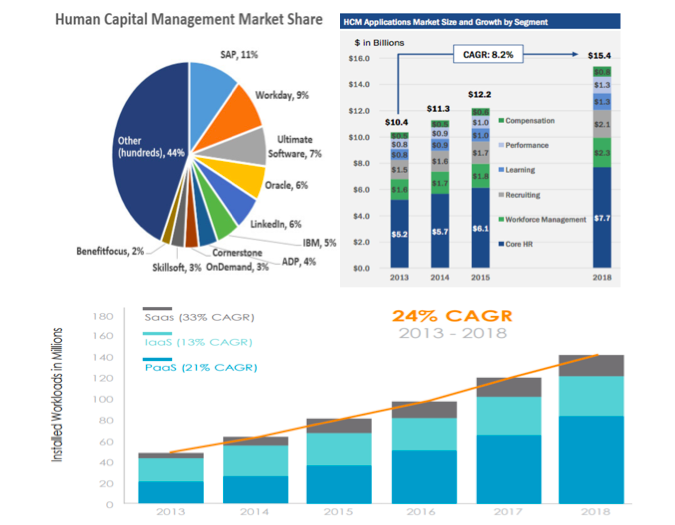Select the $10.4 total above 2013 bar
The width and height of the screenshot is (675, 525).
point(396,122)
